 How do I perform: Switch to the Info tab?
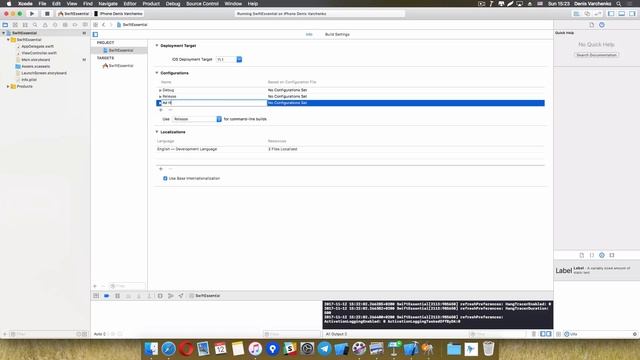coord(309,35)
